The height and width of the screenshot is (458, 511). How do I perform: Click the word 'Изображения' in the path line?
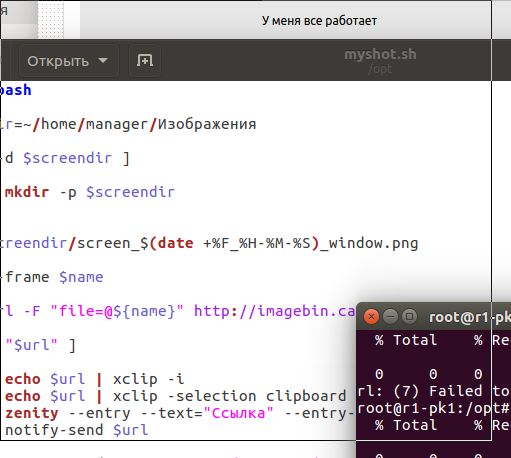tap(207, 124)
